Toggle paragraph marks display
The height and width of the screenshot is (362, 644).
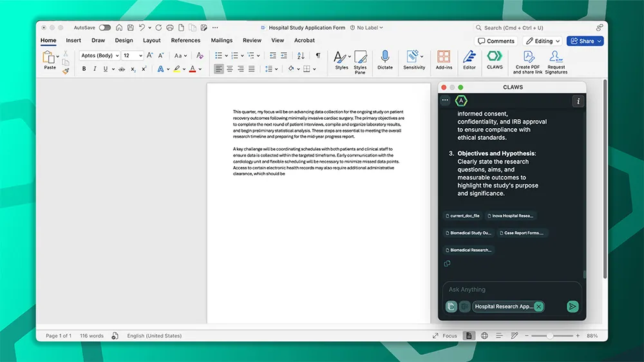coord(318,55)
